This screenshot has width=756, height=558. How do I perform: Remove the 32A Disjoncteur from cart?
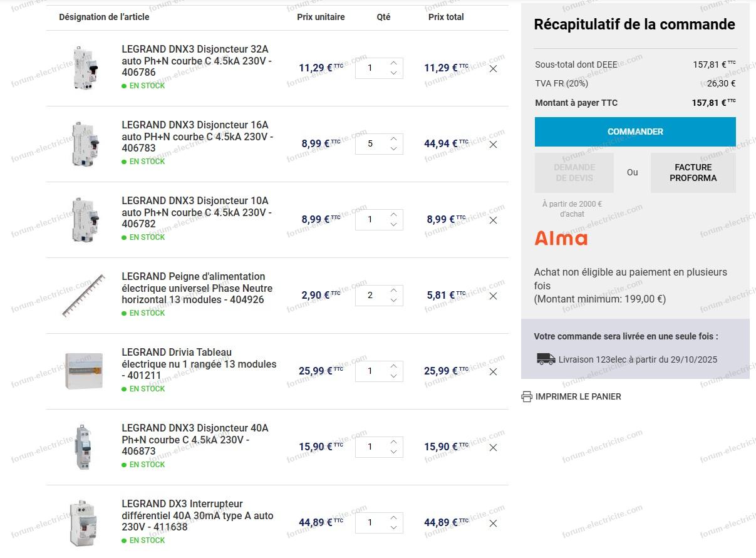click(493, 69)
